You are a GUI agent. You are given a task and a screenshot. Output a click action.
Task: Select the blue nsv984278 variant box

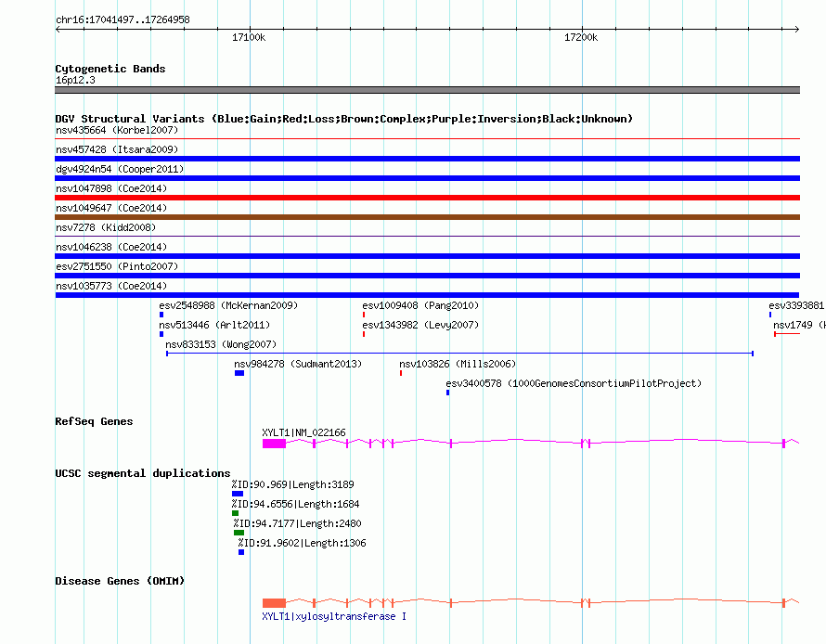[x=239, y=373]
